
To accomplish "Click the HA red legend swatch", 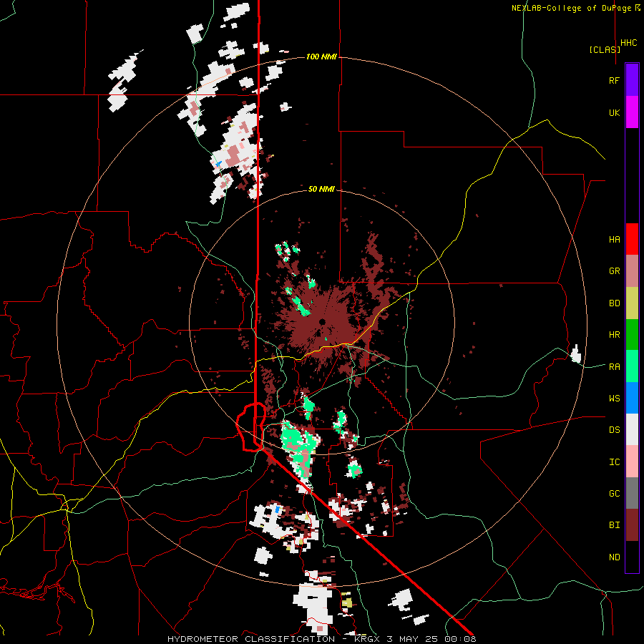I will click(632, 239).
